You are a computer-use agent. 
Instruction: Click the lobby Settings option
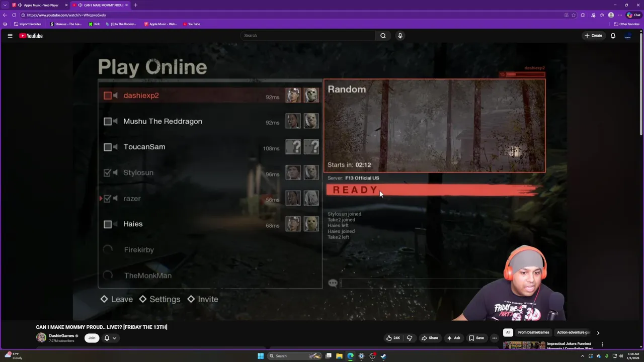pyautogui.click(x=159, y=299)
